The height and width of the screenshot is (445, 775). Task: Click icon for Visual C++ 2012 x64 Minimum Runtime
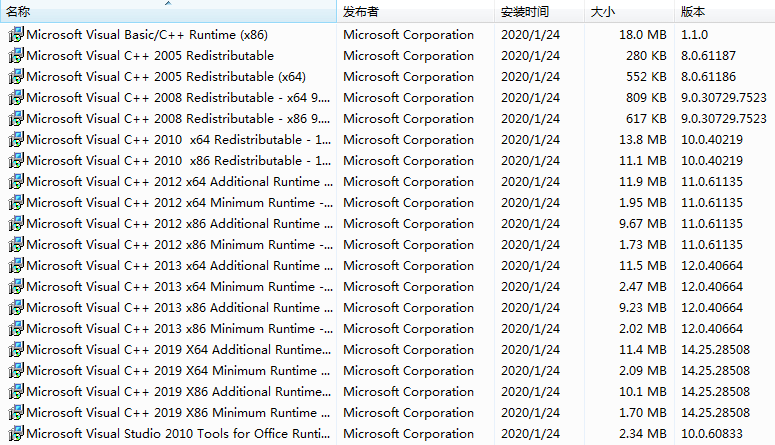16,203
